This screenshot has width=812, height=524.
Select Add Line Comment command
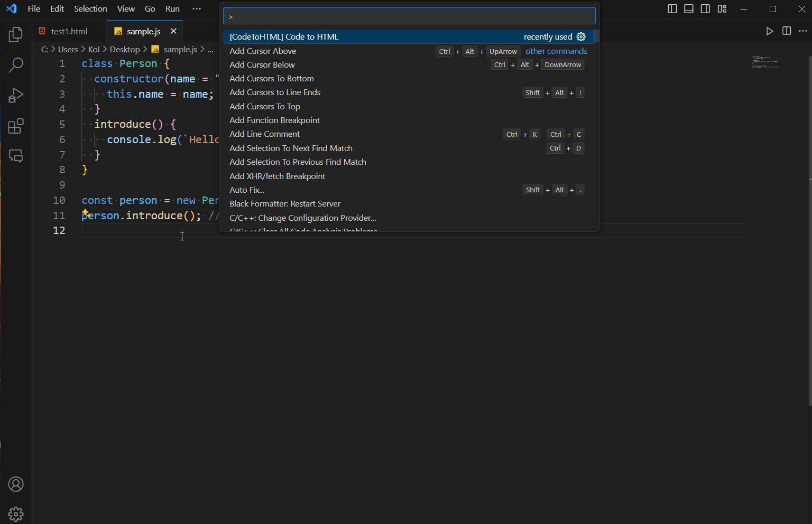pos(408,134)
